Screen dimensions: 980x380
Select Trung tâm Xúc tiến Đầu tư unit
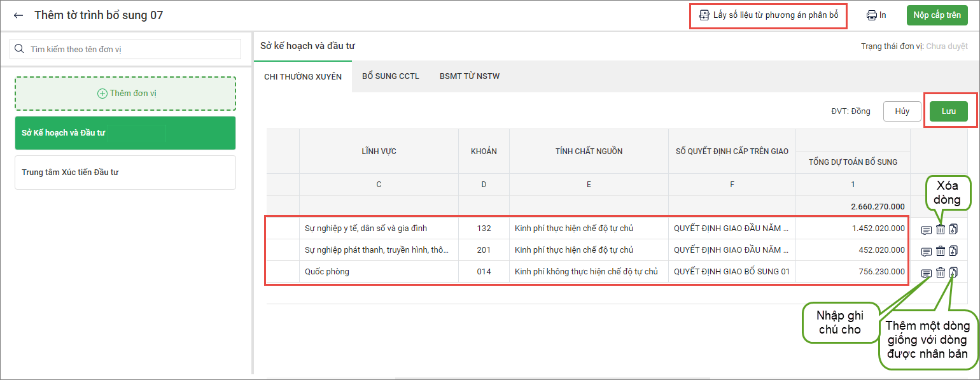point(125,172)
